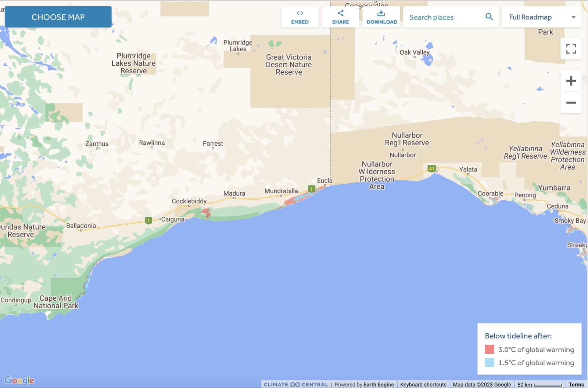Click the highway 1 shield near Caiguna
Image resolution: width=588 pixels, height=388 pixels.
(x=148, y=221)
